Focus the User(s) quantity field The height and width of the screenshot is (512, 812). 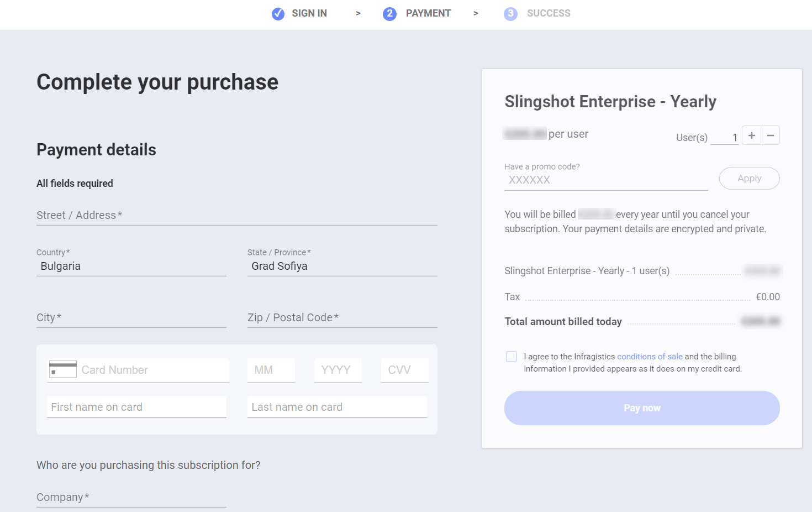tap(724, 137)
